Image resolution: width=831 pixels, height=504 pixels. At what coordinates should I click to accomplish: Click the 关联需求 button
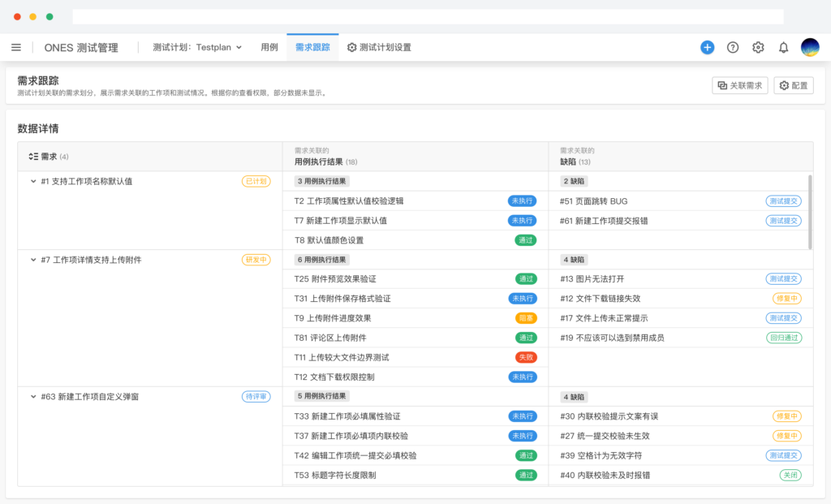pos(739,85)
